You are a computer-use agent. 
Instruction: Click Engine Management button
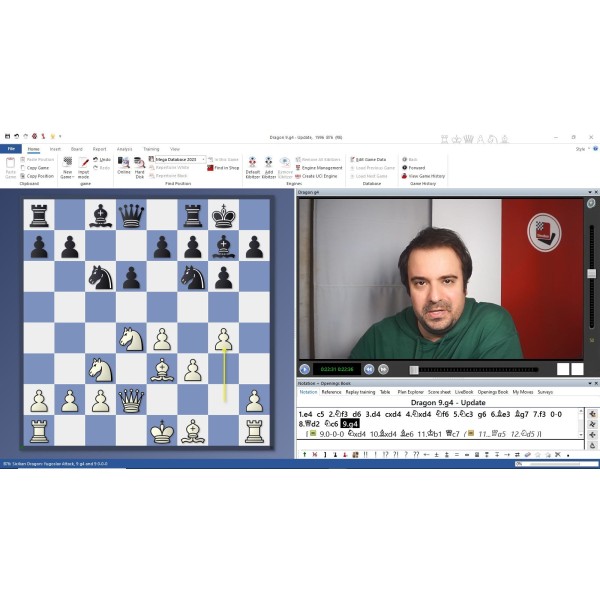tap(319, 168)
